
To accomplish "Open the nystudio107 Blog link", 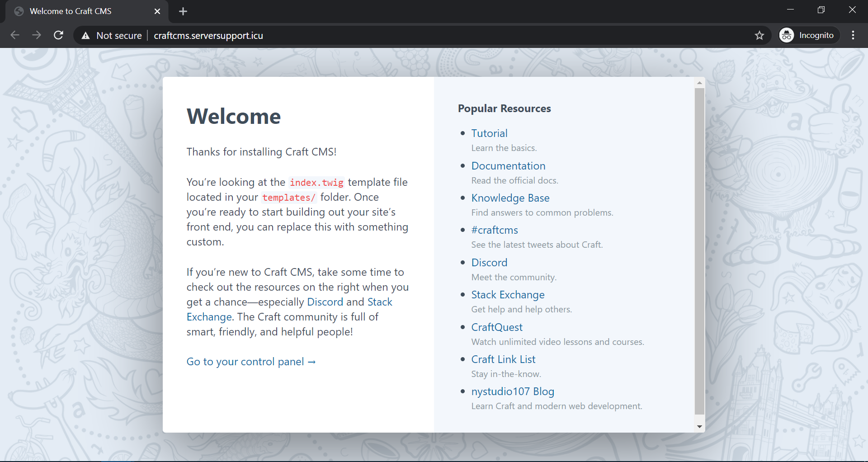I will [x=513, y=391].
